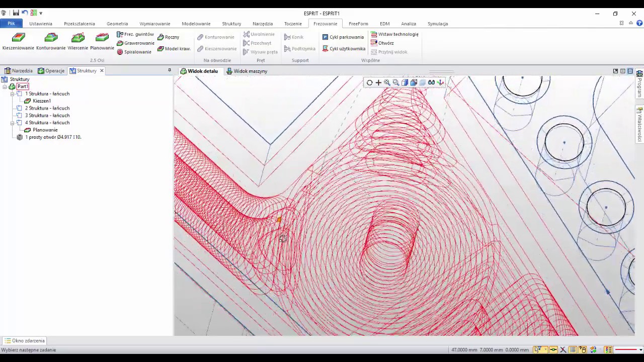Viewport: 644px width, 362px height.
Task: Click the save icon in title bar
Action: click(16, 13)
